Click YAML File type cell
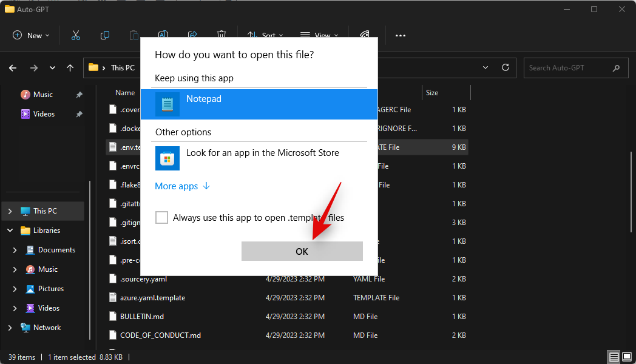 369,279
